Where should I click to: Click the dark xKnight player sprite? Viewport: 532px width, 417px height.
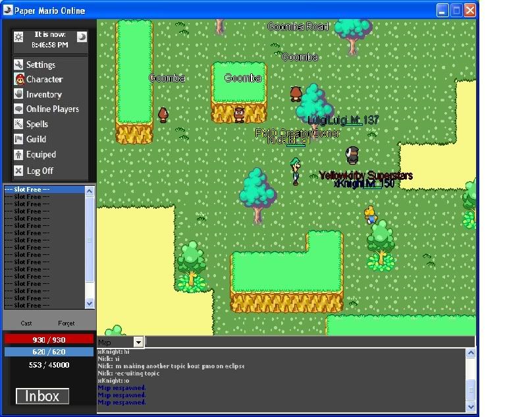pos(352,155)
